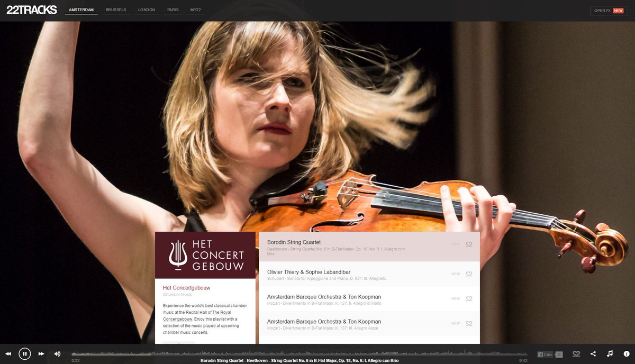Click the total duration 9:42
The height and width of the screenshot is (364, 635).
pyautogui.click(x=523, y=360)
